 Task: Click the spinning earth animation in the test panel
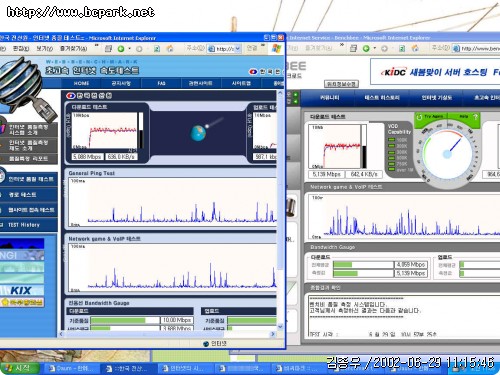(198, 133)
